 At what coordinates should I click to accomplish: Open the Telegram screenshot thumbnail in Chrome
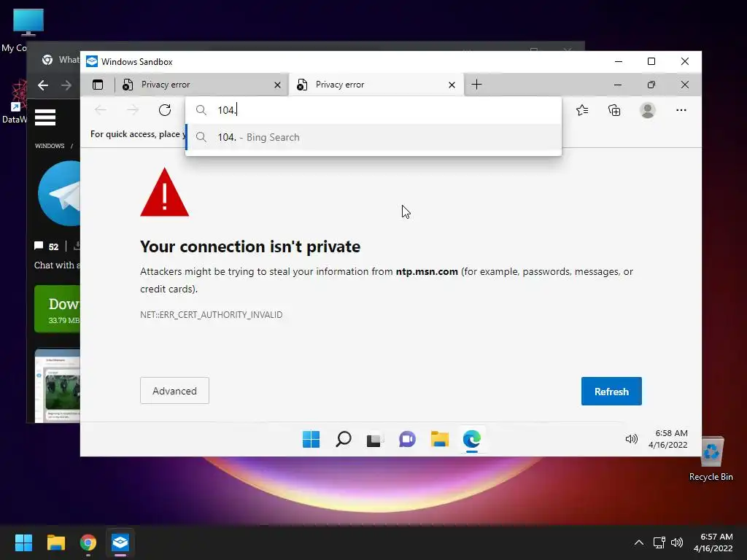[57, 385]
